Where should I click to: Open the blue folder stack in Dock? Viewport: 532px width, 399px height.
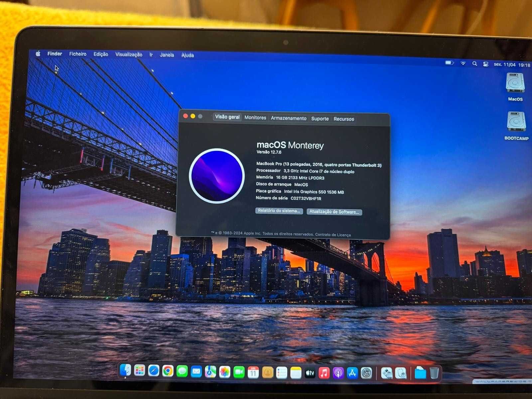420,373
